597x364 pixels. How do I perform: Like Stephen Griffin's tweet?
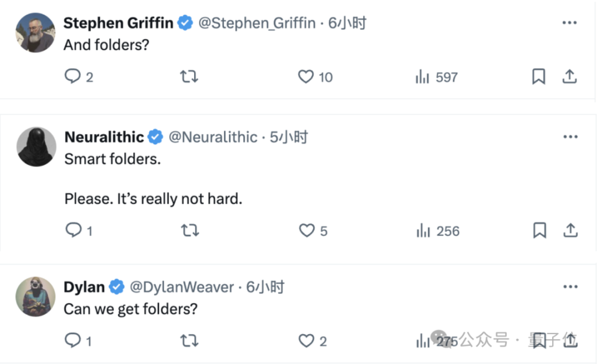coord(305,76)
